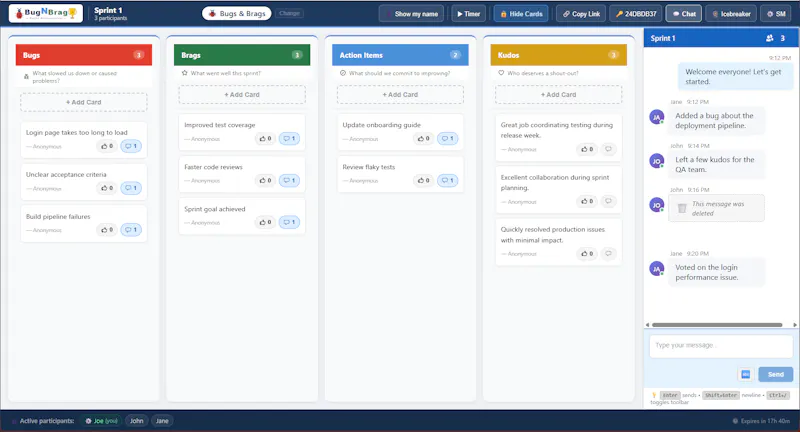Send the chat message
Image resolution: width=800 pixels, height=432 pixels.
(776, 374)
